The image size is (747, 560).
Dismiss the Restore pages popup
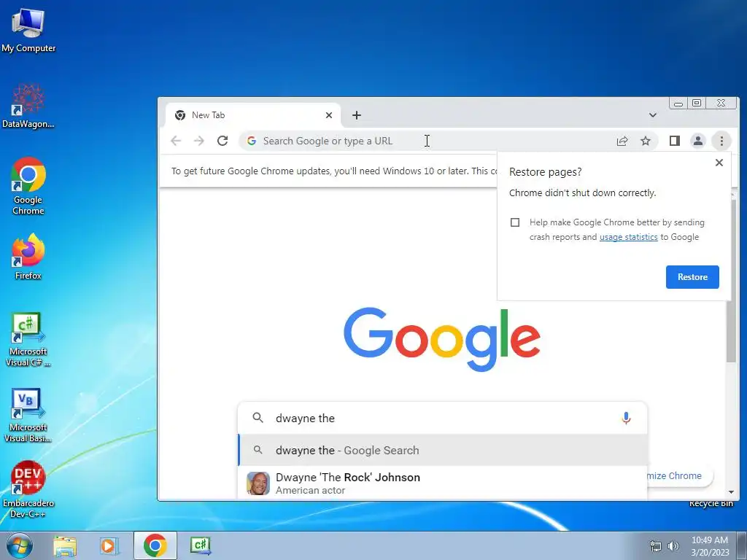coord(719,163)
